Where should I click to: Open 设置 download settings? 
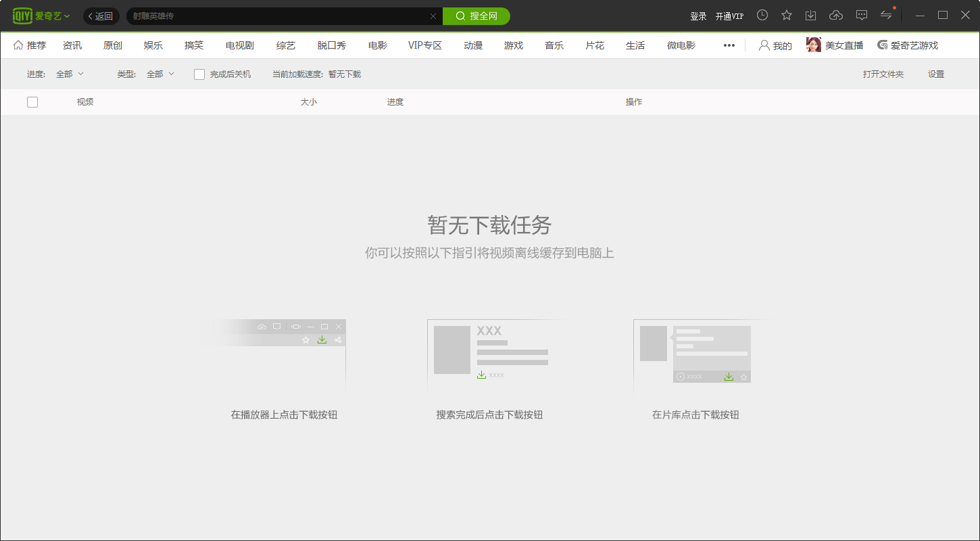pyautogui.click(x=936, y=74)
